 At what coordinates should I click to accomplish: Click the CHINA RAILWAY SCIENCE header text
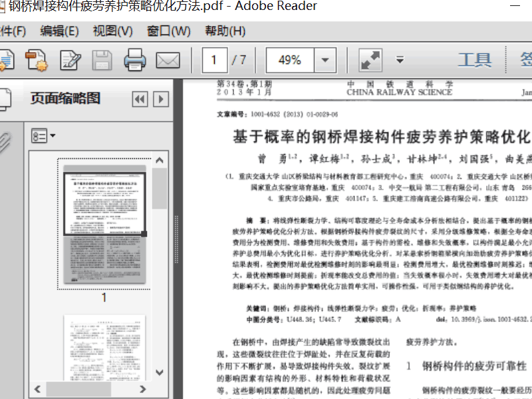400,92
